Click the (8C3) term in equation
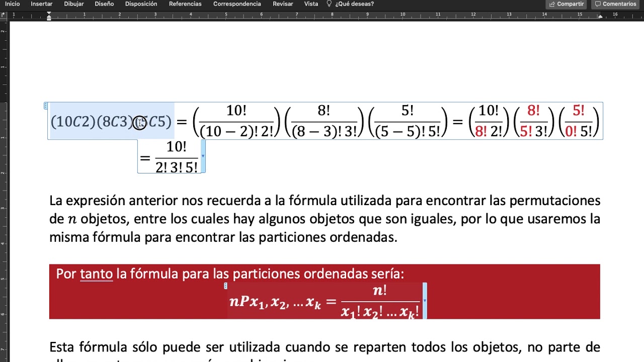Screen dimensions: 644x362 (x=115, y=122)
